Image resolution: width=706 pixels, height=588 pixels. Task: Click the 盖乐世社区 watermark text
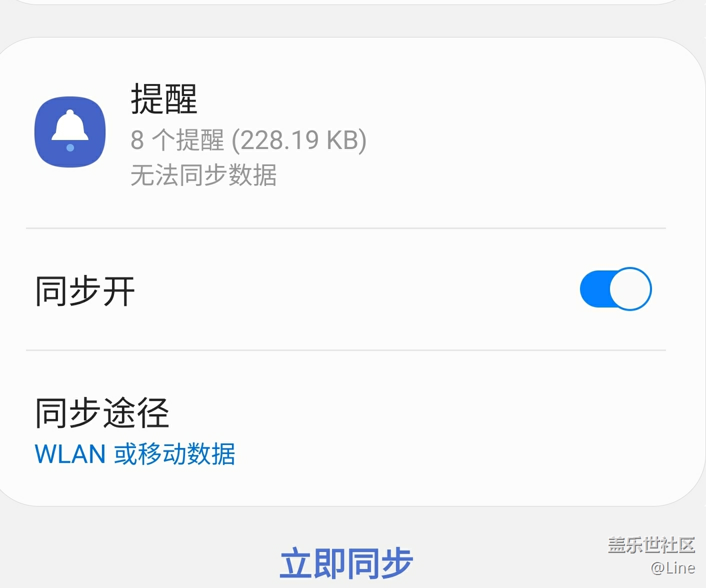[651, 545]
